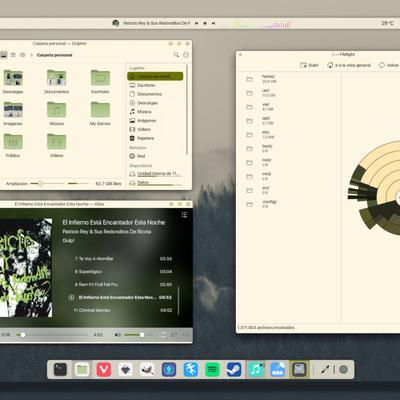Open Elisa music icon in dock

point(256,369)
